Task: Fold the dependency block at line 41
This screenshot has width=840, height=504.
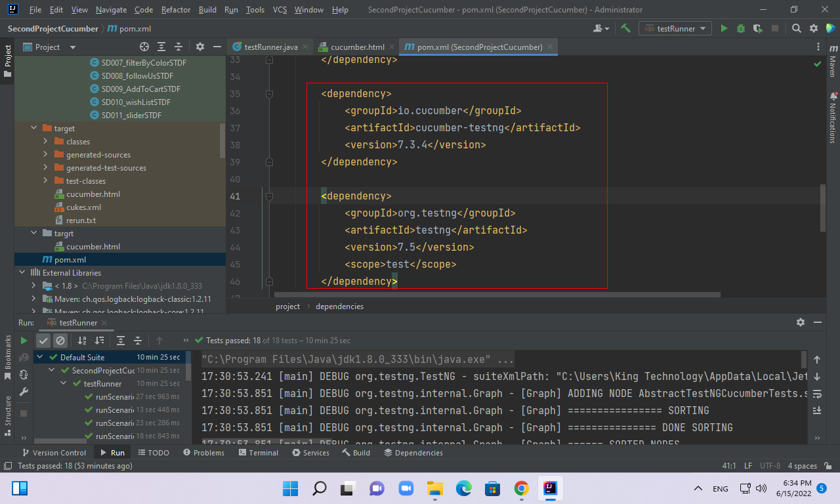Action: 269,196
